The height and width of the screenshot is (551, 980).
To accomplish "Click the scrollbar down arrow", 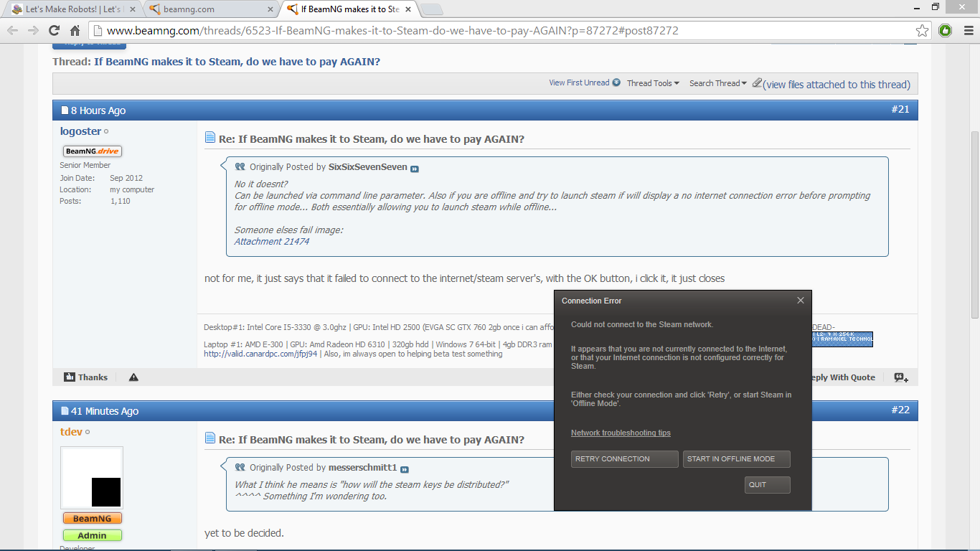I will 974,545.
